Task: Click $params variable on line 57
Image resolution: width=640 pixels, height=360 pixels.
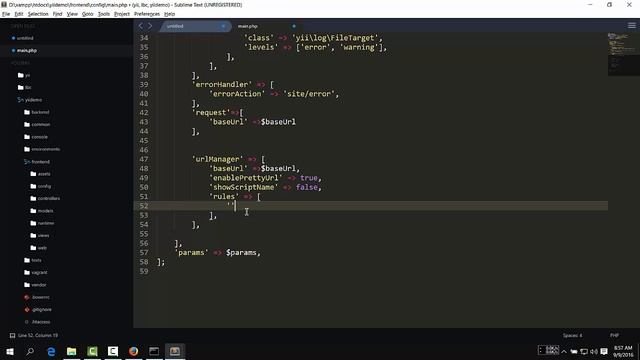Action: pos(241,253)
